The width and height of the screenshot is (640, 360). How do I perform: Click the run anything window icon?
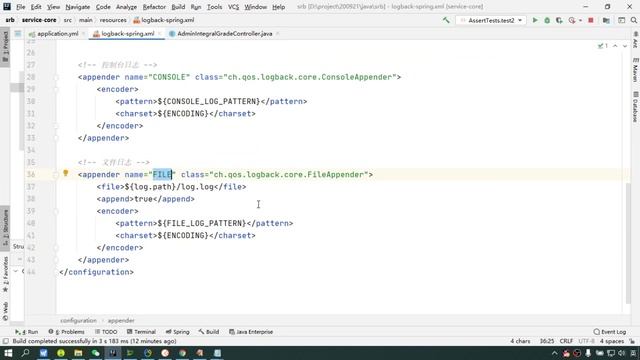point(621,20)
